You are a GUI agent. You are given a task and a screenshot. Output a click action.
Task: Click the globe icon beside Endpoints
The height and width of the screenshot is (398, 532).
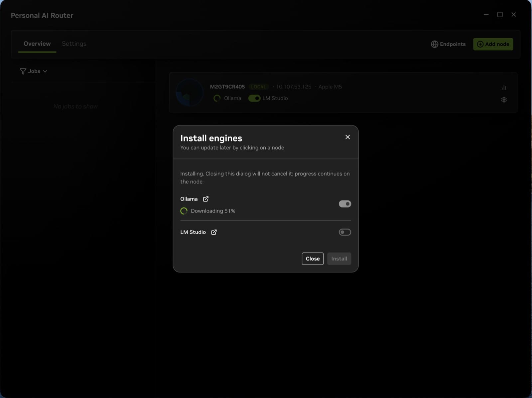pyautogui.click(x=435, y=44)
